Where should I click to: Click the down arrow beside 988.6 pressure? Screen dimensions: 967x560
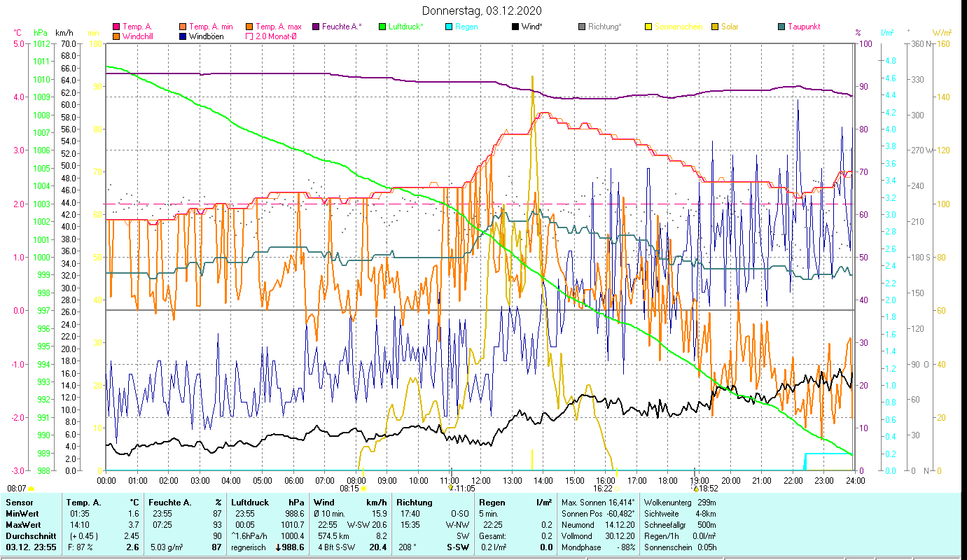click(280, 547)
